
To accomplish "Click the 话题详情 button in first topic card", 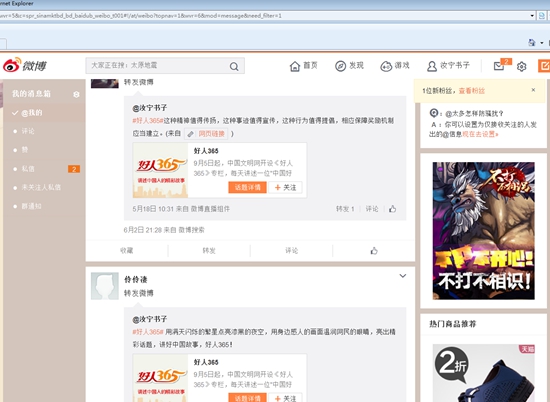I will pyautogui.click(x=247, y=187).
